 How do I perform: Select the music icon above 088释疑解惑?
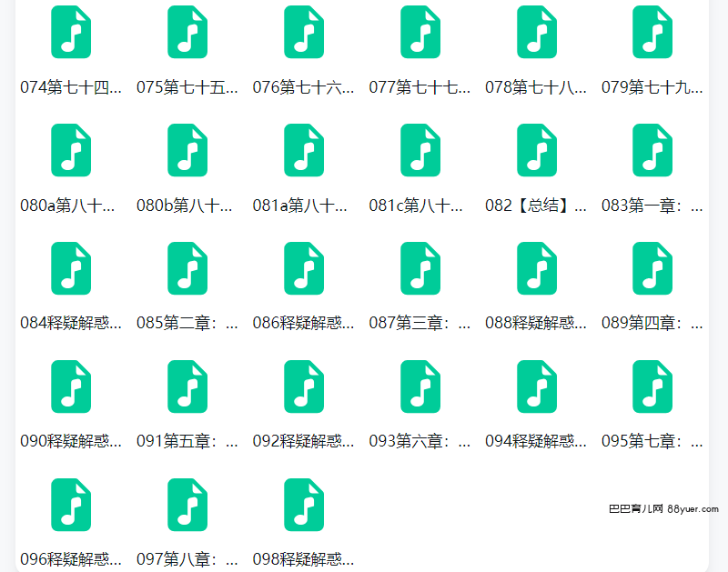(x=537, y=268)
